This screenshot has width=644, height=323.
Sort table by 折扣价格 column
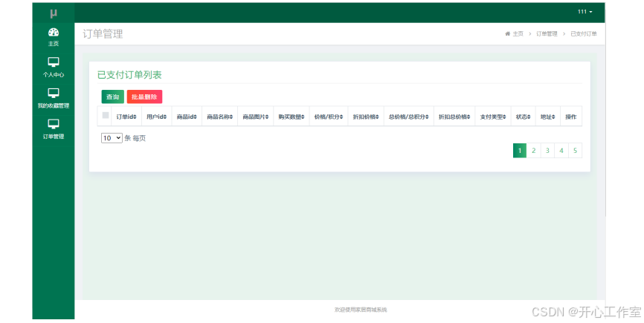click(366, 117)
